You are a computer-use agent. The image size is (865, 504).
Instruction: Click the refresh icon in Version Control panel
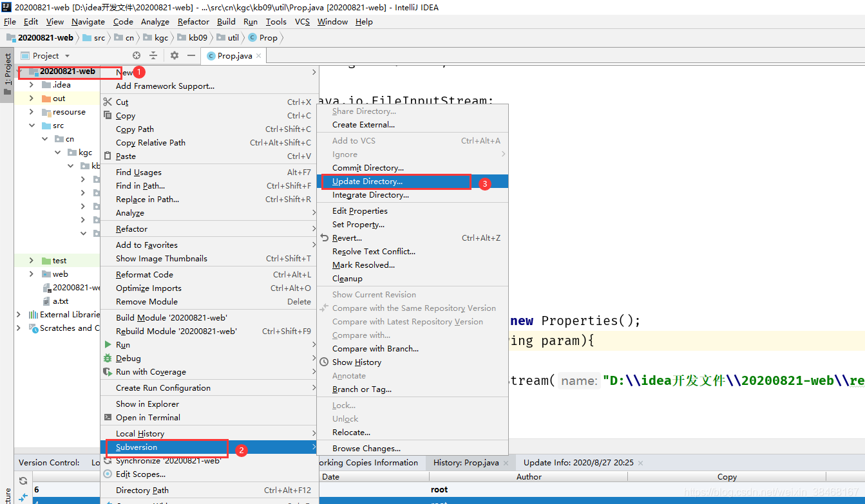pyautogui.click(x=23, y=481)
